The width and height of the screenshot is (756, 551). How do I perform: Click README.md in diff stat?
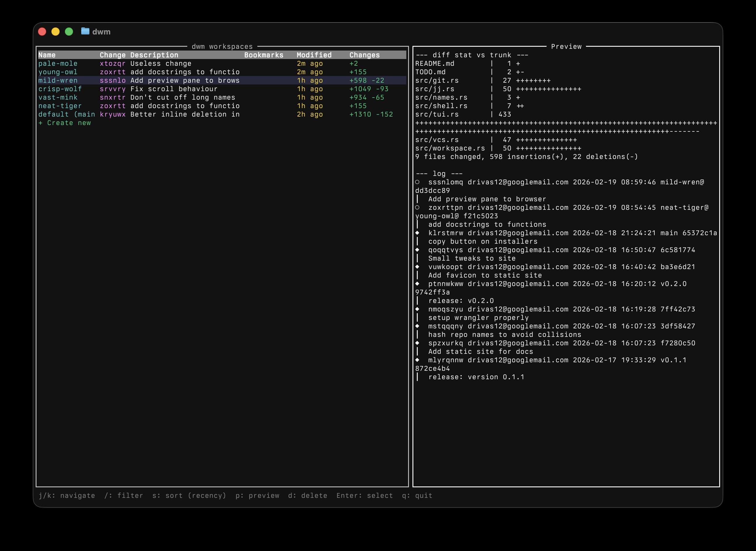point(435,63)
